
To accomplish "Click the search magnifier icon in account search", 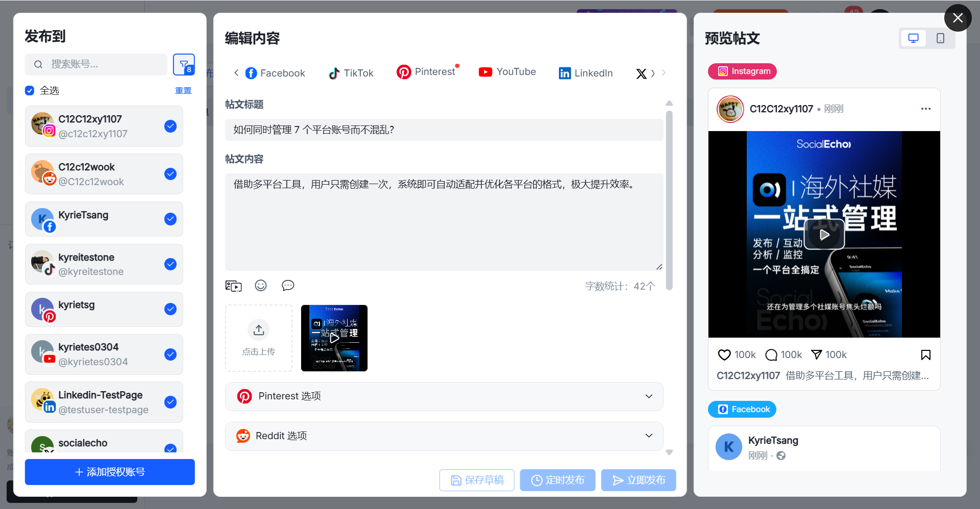I will 38,64.
